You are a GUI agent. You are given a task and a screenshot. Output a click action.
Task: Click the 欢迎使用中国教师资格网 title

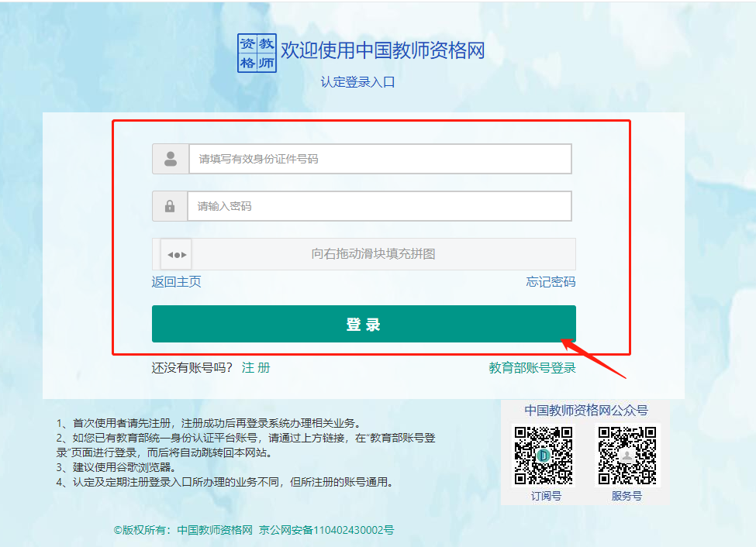383,50
